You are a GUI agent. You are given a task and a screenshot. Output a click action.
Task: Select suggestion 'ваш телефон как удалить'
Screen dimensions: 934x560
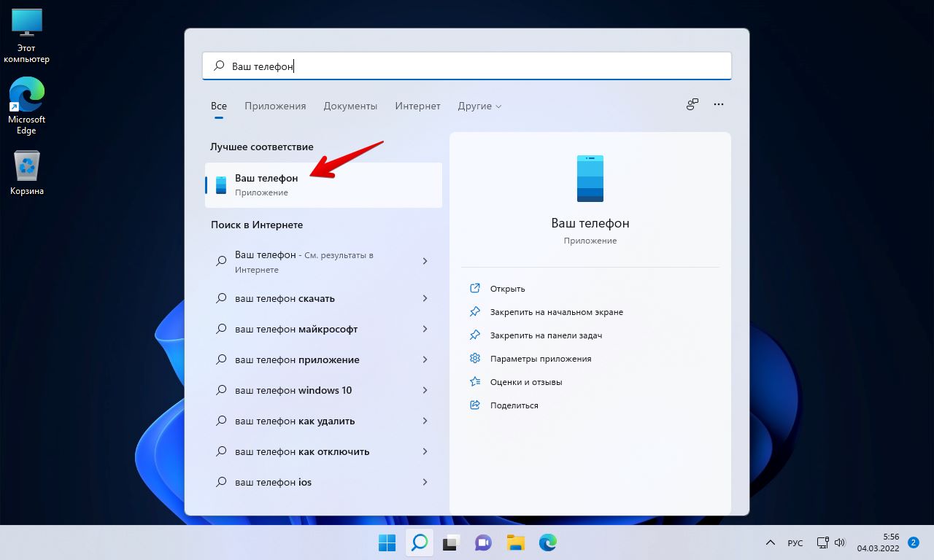click(323, 421)
